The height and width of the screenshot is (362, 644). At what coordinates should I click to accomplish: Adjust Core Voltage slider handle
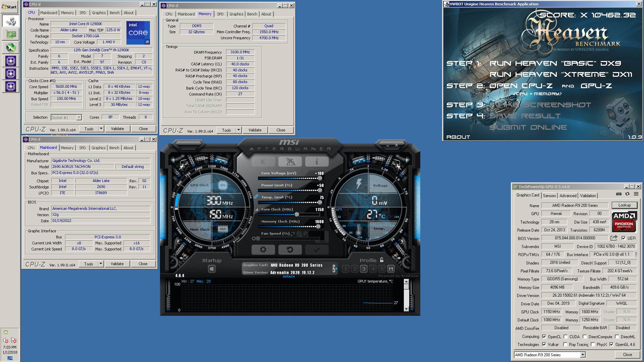pos(320,178)
